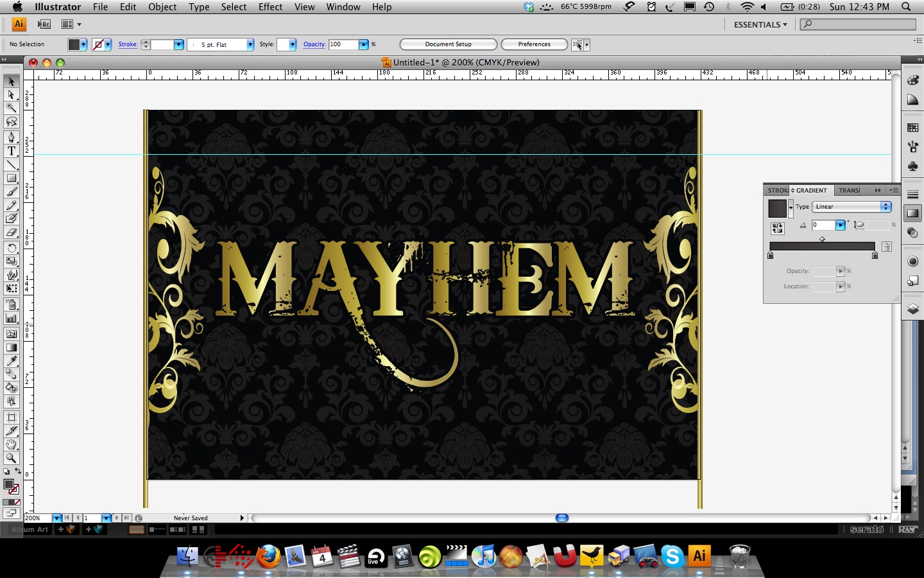This screenshot has width=924, height=578.
Task: Select the Hand tool
Action: coord(12,444)
